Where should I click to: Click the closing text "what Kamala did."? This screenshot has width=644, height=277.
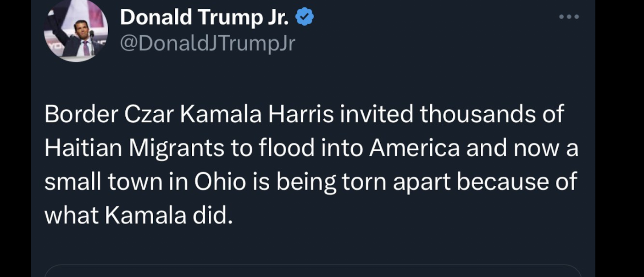(x=139, y=216)
